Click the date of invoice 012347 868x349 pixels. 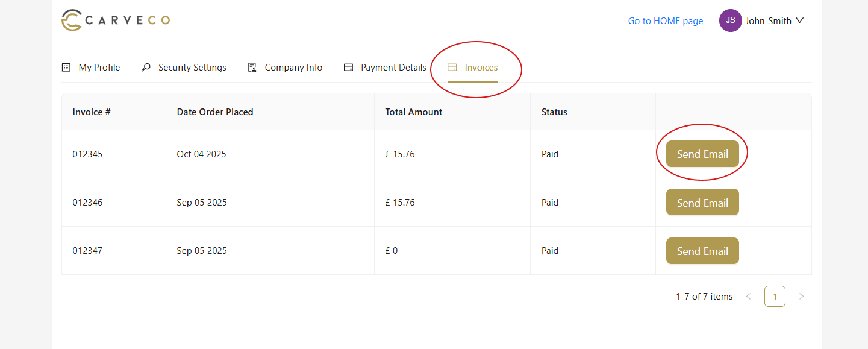coord(202,251)
